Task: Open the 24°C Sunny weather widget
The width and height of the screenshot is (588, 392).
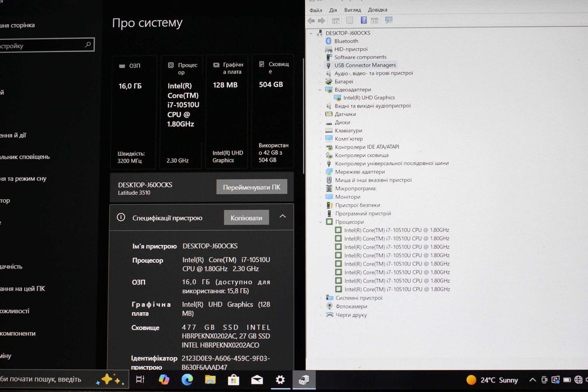Action: point(492,380)
